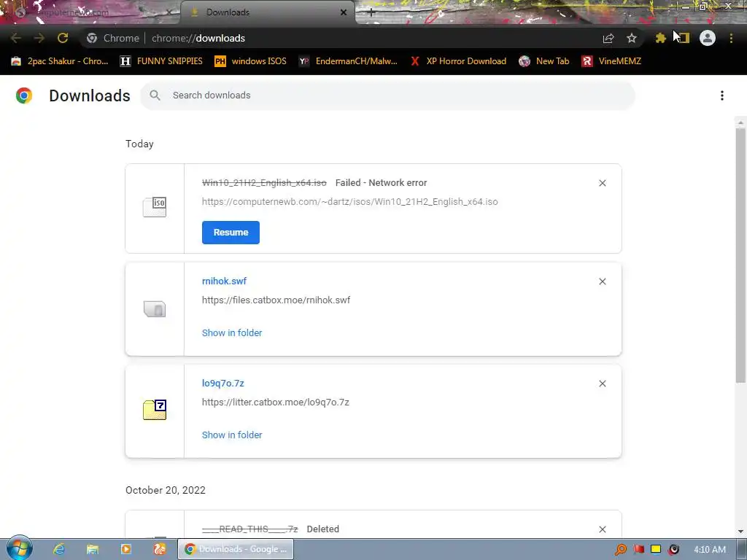Click the scrollbar up arrow
The image size is (747, 560).
coord(740,122)
